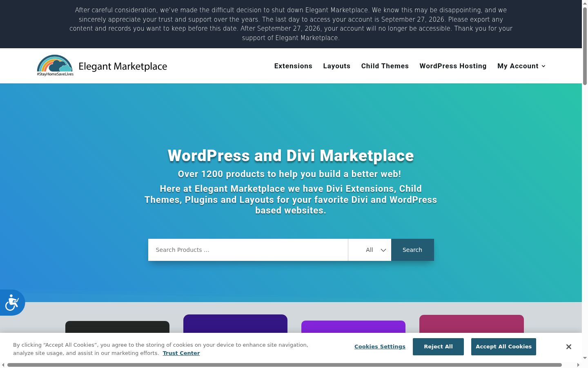Viewport: 588px width, 368px height.
Task: Open the accessibility options widget
Action: point(12,303)
